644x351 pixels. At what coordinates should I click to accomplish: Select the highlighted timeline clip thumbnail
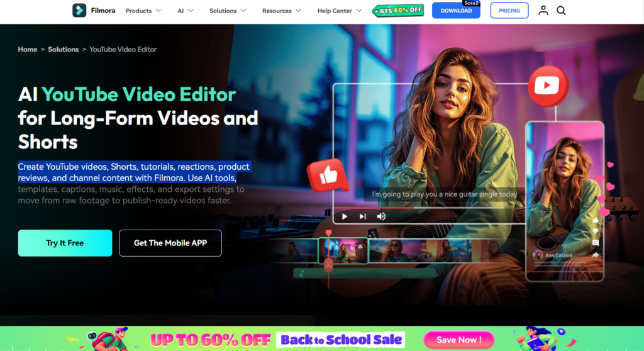pos(343,251)
